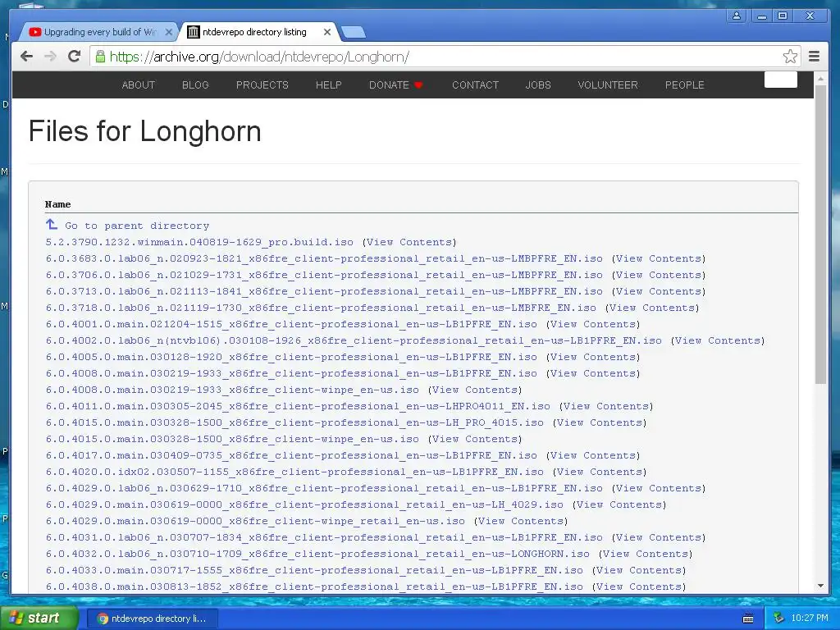Screen dimensions: 840x630
Task: Download the 6.0.4033.0 main iso
Action: click(x=314, y=571)
